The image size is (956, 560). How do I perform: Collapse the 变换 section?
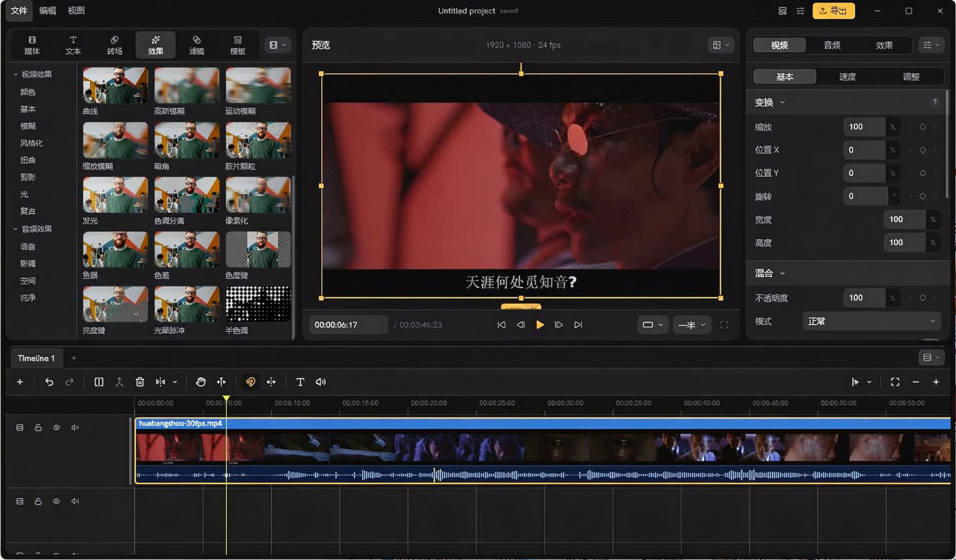tap(783, 103)
